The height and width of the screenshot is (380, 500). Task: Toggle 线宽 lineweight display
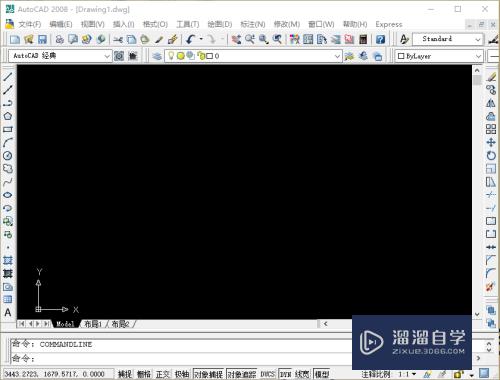point(302,374)
